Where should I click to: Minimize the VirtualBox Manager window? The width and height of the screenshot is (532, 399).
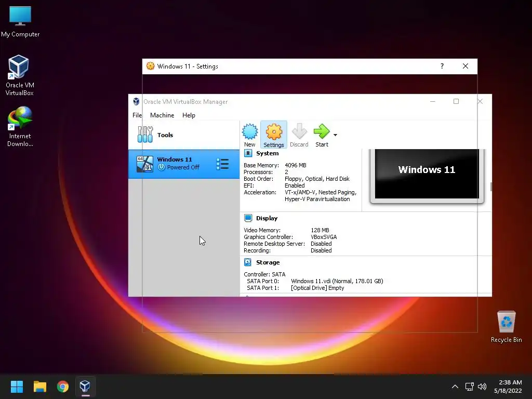pos(433,101)
